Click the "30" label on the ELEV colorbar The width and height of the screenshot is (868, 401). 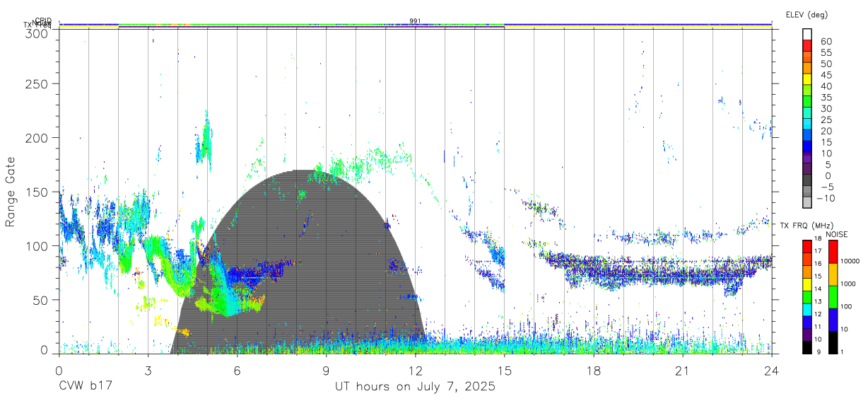826,108
